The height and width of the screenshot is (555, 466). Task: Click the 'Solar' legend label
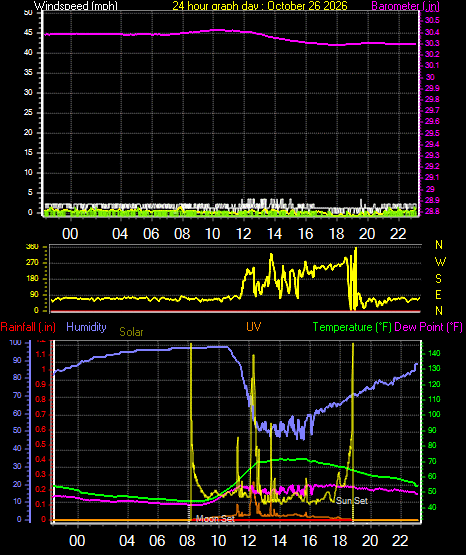click(131, 332)
